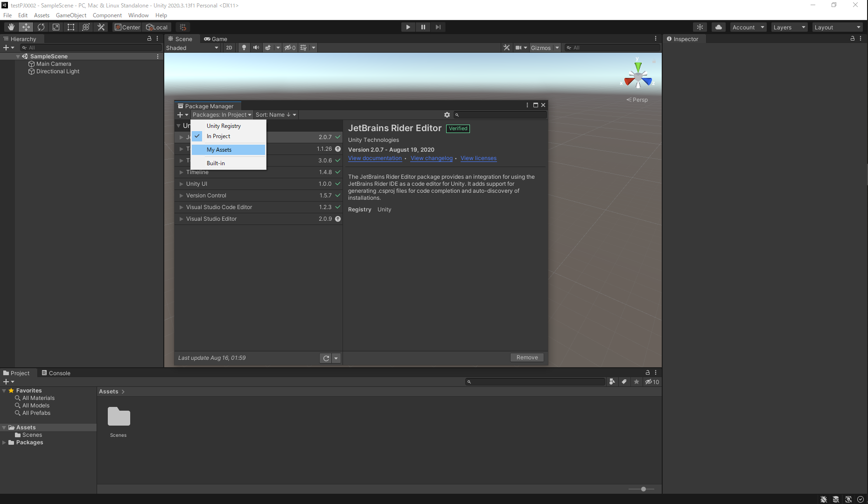Open scene component tools icon near Gizmos
This screenshot has width=868, height=504.
[x=506, y=48]
